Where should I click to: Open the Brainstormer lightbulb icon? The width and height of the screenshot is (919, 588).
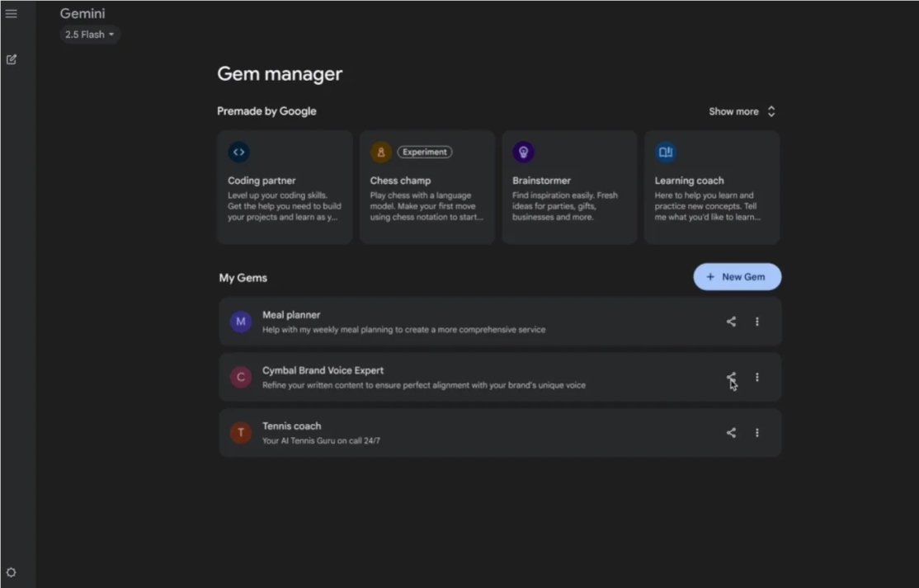click(523, 152)
